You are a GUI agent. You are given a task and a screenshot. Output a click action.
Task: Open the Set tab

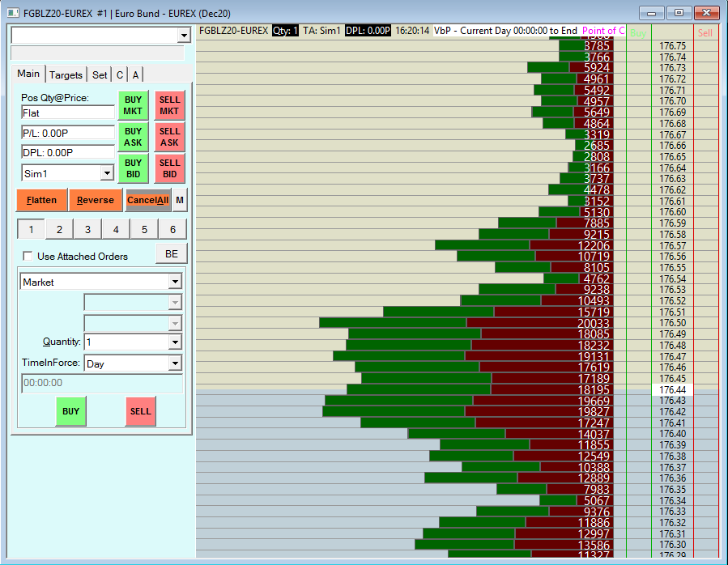click(100, 74)
